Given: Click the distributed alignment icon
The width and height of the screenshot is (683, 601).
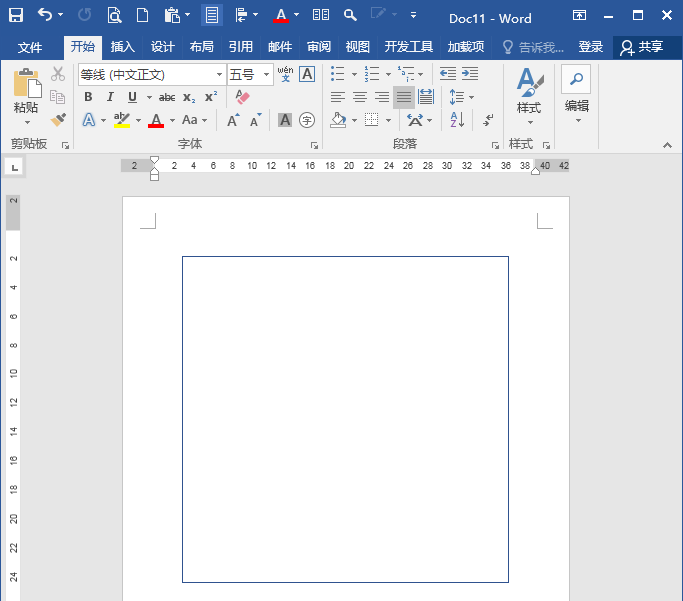Looking at the screenshot, I should click(x=426, y=97).
